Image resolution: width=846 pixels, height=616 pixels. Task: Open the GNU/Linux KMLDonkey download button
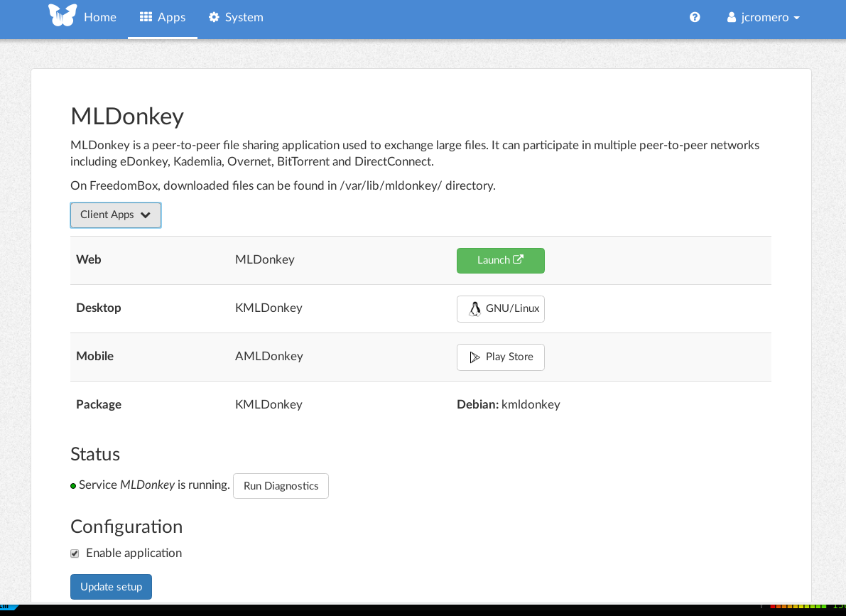pyautogui.click(x=501, y=309)
